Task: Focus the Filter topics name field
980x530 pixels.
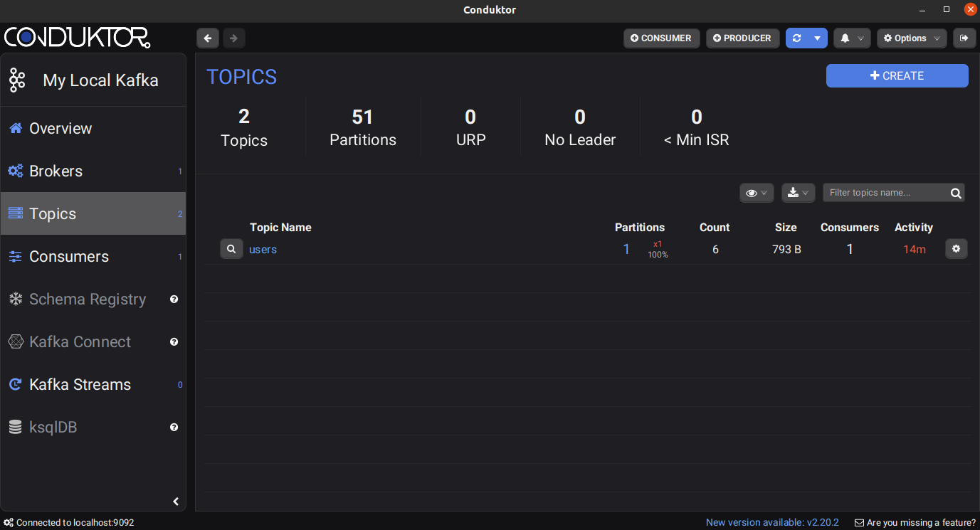Action: click(x=893, y=193)
